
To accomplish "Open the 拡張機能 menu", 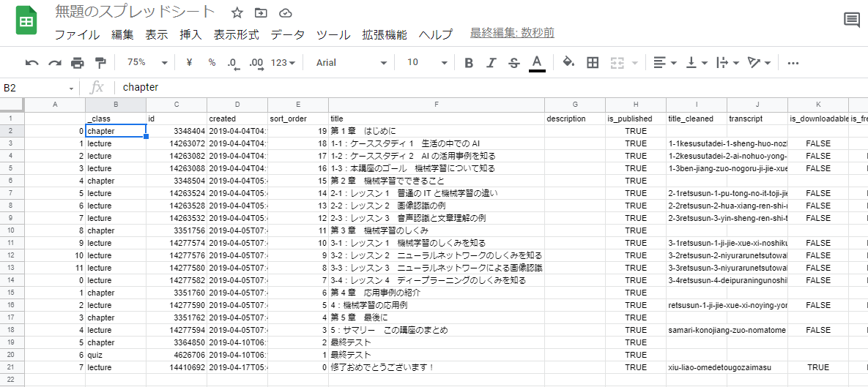I will pos(384,34).
